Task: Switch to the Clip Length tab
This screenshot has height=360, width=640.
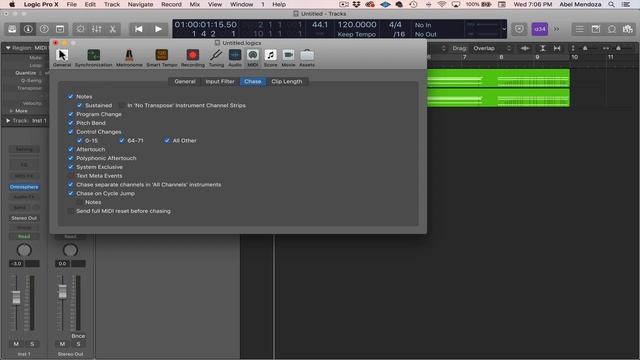Action: tap(287, 82)
